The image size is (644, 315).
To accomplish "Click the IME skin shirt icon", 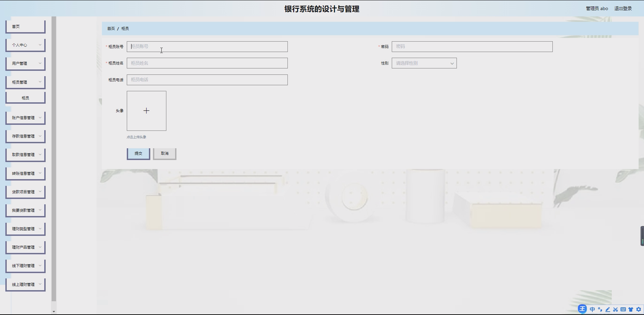I will tap(631, 309).
